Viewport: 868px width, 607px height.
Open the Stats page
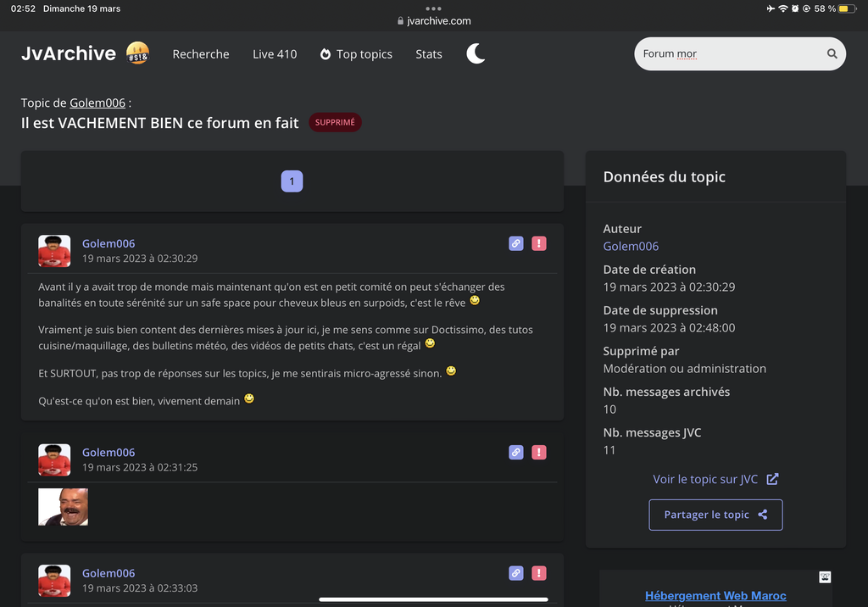coord(429,54)
